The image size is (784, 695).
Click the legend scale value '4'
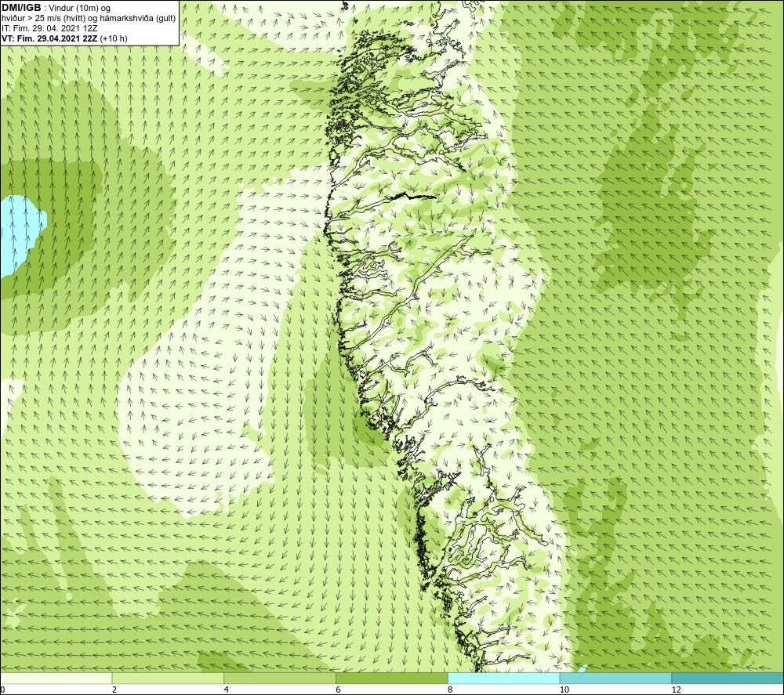[x=227, y=690]
